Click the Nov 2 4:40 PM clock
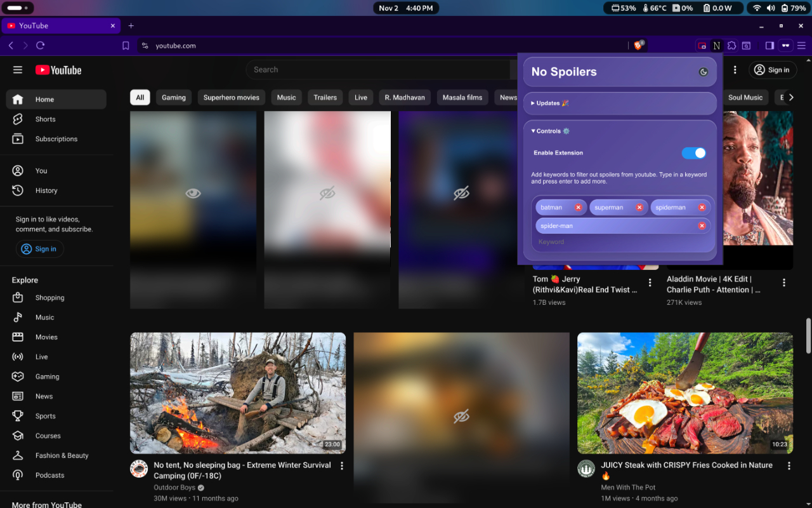812x508 pixels. pyautogui.click(x=406, y=8)
